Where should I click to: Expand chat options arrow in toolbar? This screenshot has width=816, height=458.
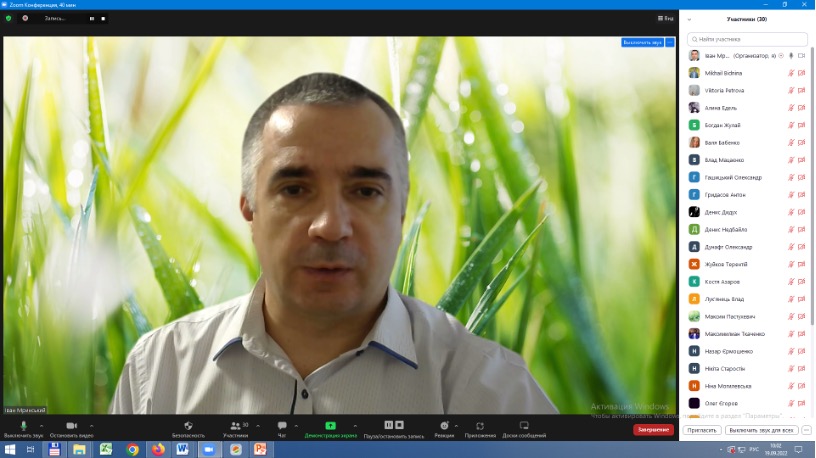tap(296, 426)
